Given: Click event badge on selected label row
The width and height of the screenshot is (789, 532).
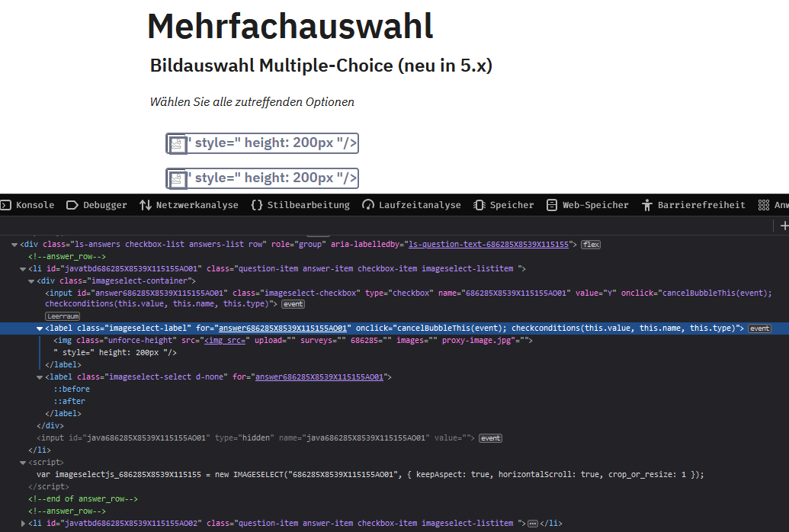Looking at the screenshot, I should tap(759, 328).
